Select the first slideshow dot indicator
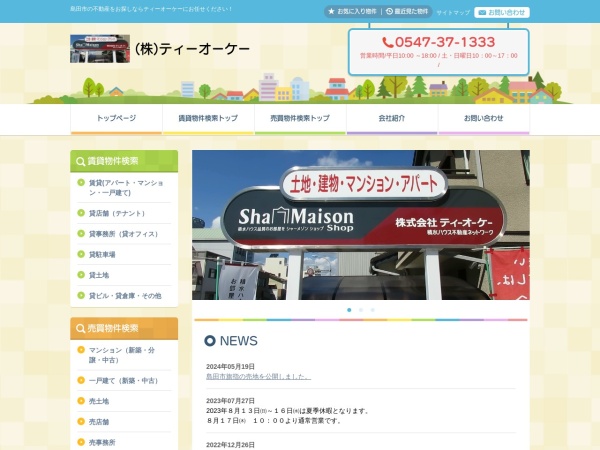 349,310
